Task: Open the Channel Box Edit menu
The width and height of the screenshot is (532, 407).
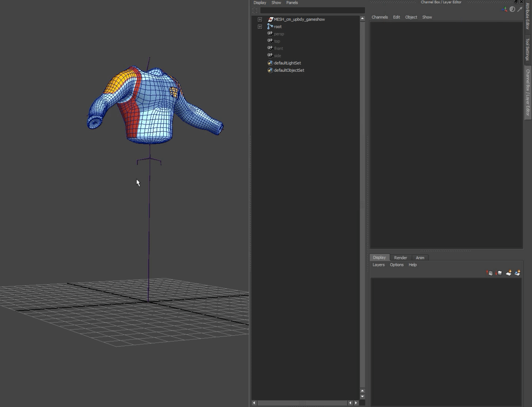Action: [x=397, y=17]
